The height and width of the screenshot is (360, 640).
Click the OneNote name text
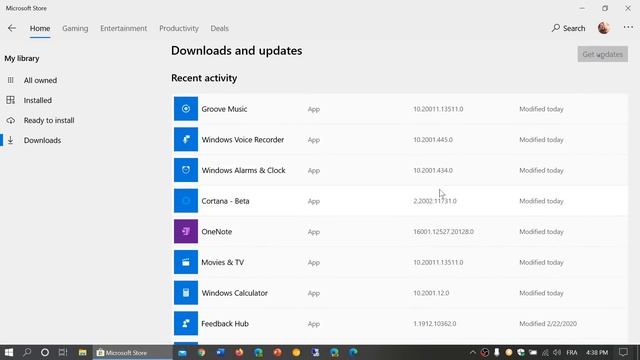point(217,231)
